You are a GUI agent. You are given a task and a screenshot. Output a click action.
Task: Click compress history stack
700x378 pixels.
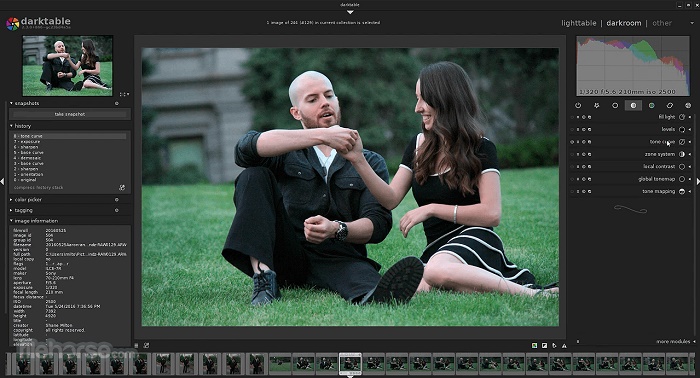[38, 187]
